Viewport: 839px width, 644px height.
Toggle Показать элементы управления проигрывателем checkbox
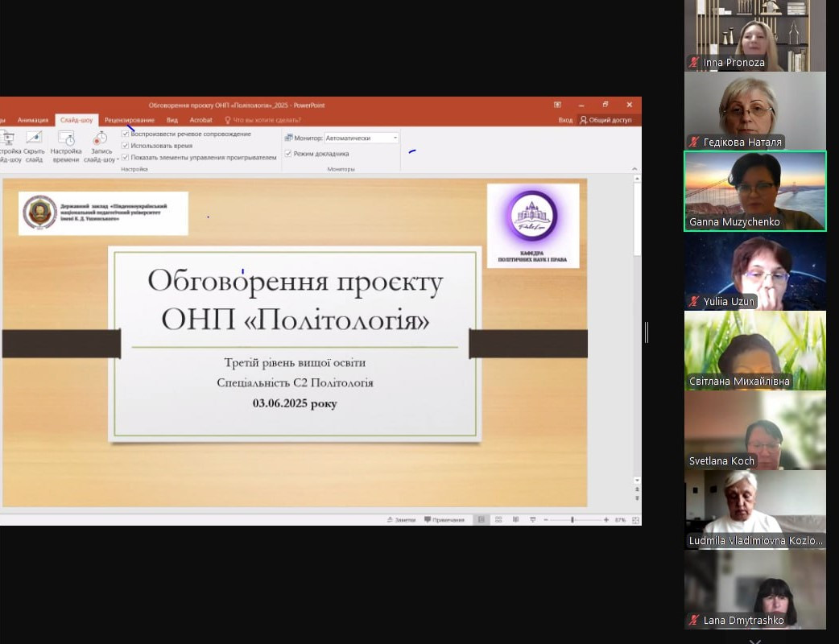pos(126,157)
